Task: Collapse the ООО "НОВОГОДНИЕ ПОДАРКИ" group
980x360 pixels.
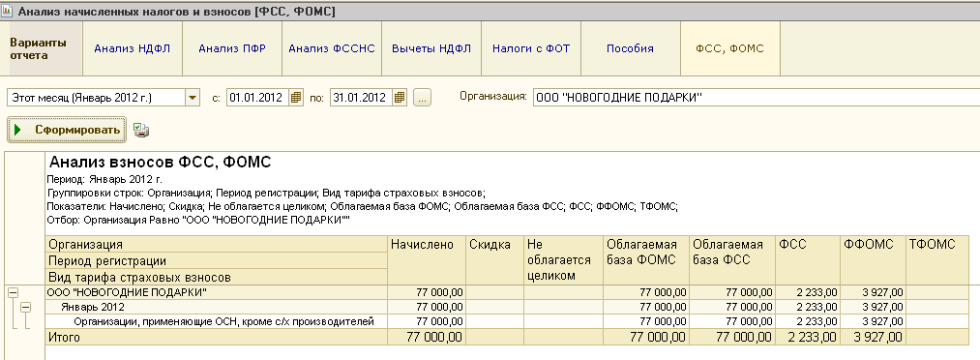Action: click(13, 292)
